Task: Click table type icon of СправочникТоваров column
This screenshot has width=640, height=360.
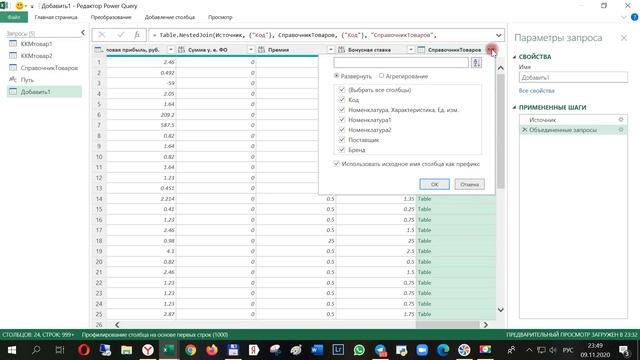Action: (x=421, y=50)
